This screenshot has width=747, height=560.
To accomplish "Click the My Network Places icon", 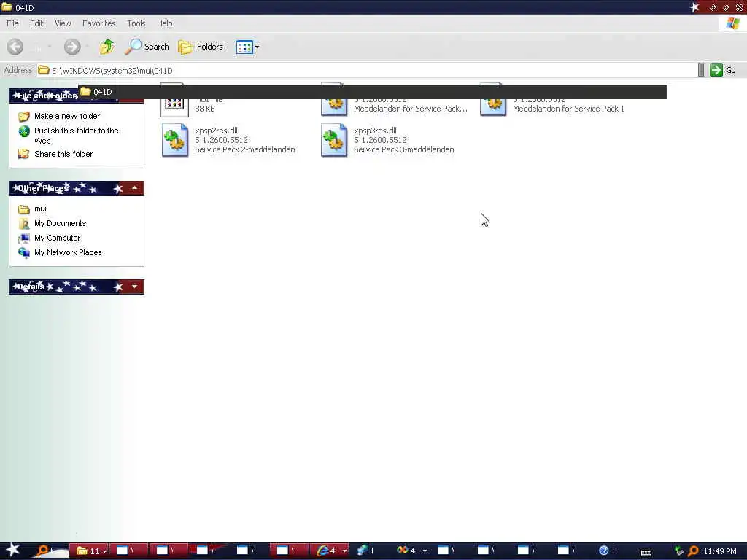I will coord(24,252).
